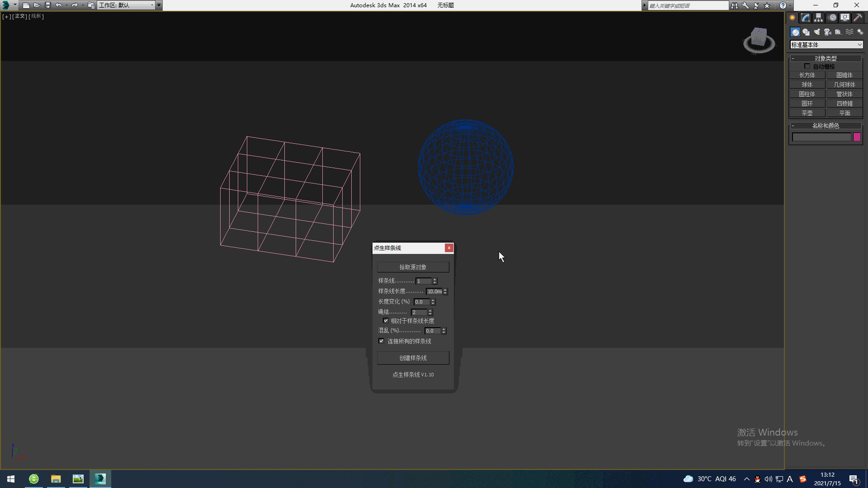This screenshot has height=488, width=868.
Task: Toggle 连接所有的样条线 checkbox
Action: pyautogui.click(x=381, y=341)
